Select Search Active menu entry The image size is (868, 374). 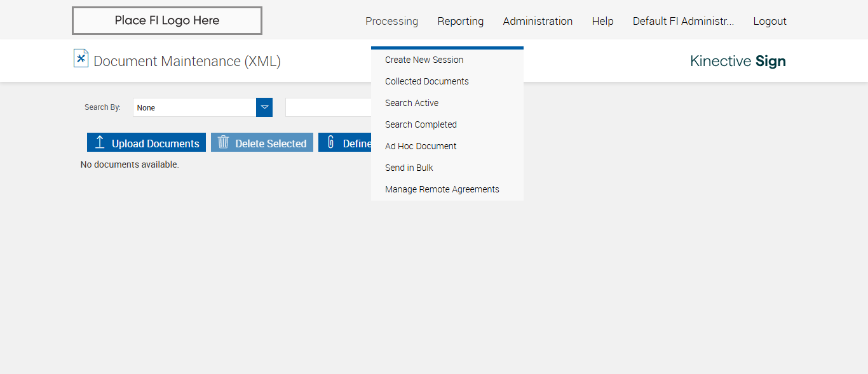411,103
